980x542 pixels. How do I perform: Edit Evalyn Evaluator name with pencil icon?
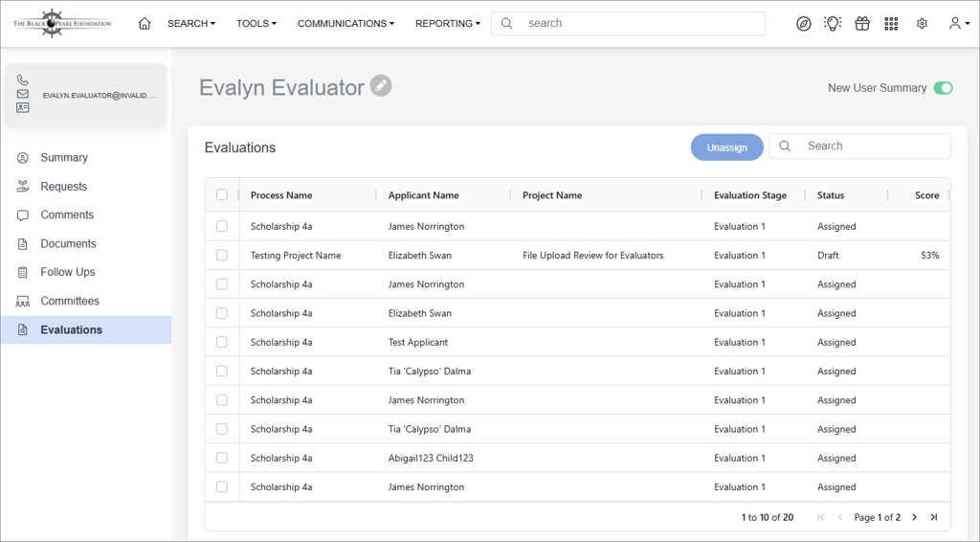381,85
